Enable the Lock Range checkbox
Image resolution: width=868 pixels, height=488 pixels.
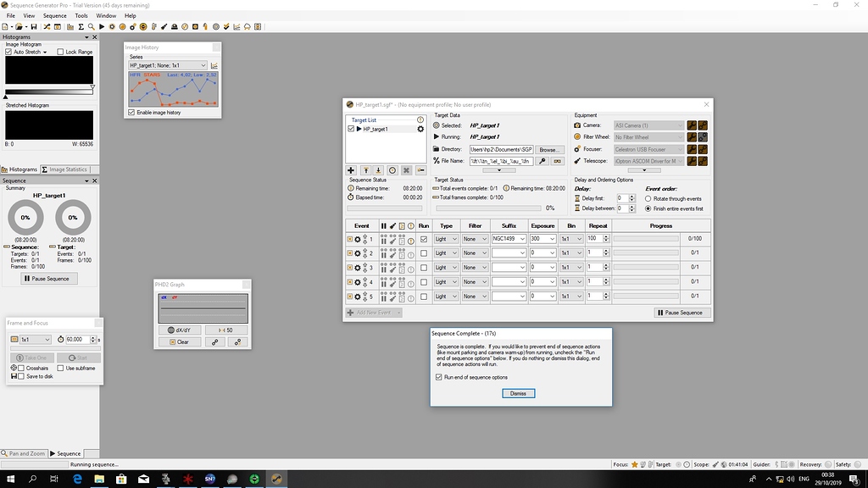coord(60,52)
